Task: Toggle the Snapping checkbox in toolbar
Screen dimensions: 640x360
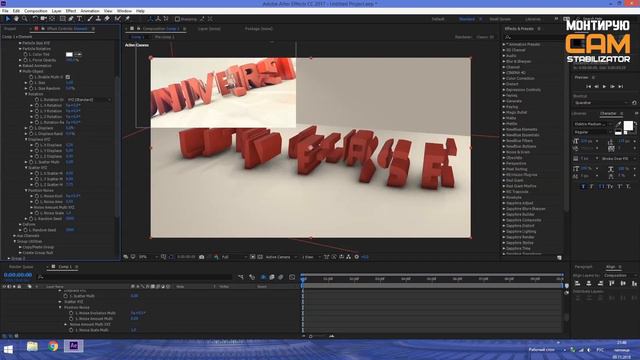Action: click(177, 19)
